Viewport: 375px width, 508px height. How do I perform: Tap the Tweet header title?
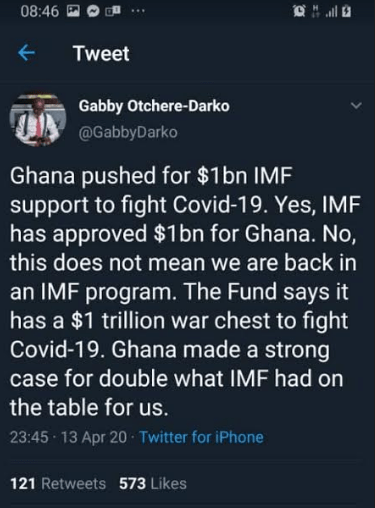101,53
